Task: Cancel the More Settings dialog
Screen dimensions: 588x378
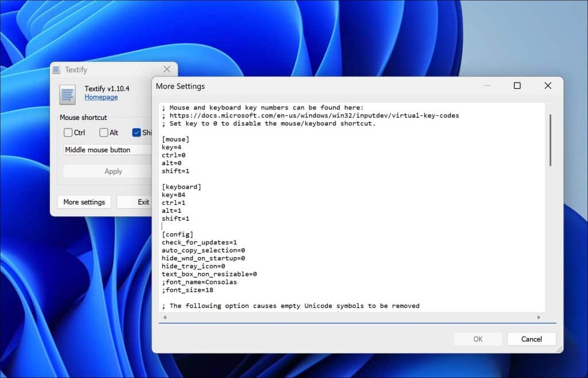Action: click(531, 339)
